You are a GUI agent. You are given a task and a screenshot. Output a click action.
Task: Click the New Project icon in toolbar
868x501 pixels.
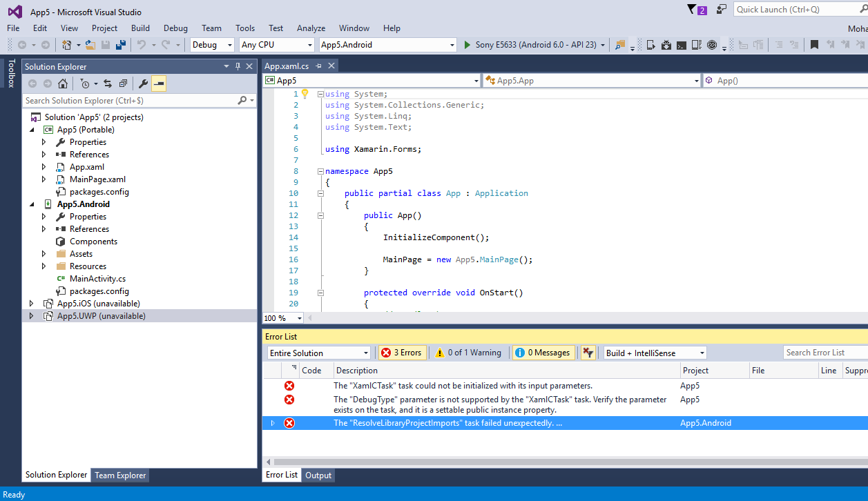[66, 45]
